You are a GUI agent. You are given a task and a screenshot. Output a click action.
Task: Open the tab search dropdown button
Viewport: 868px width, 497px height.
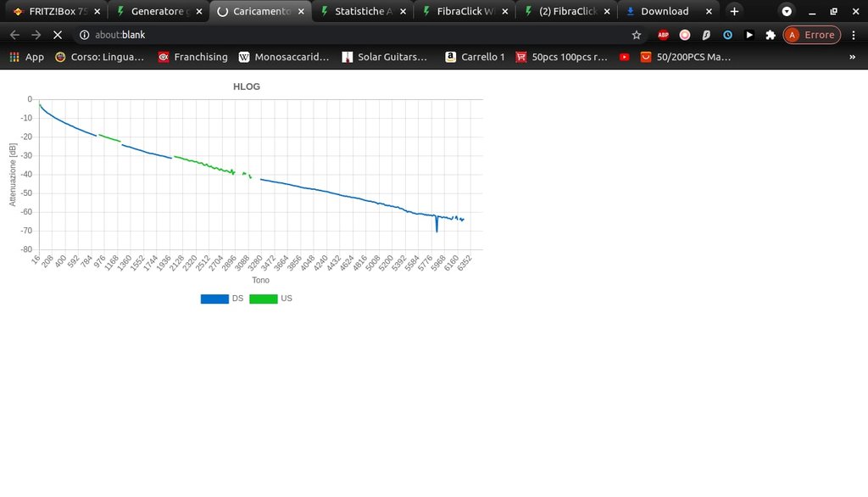click(787, 12)
